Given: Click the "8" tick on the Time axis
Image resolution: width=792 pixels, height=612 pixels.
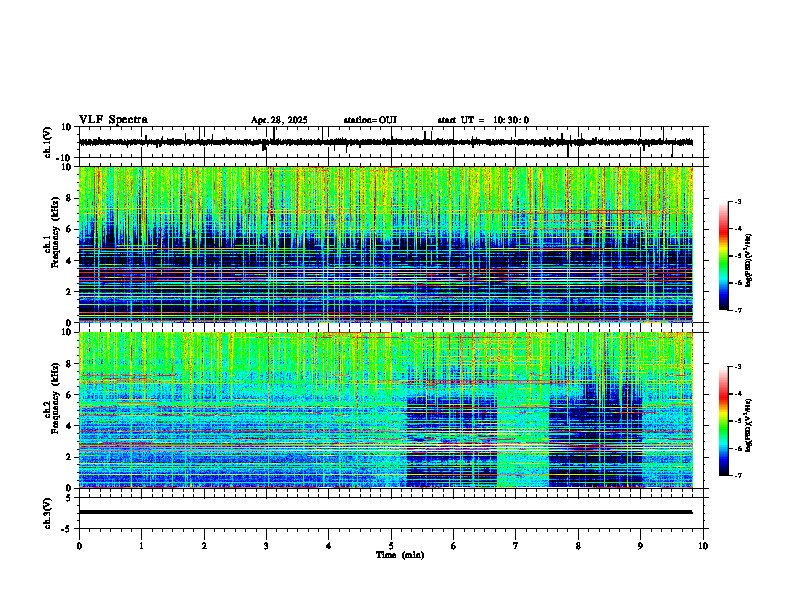Looking at the screenshot, I should tap(578, 546).
